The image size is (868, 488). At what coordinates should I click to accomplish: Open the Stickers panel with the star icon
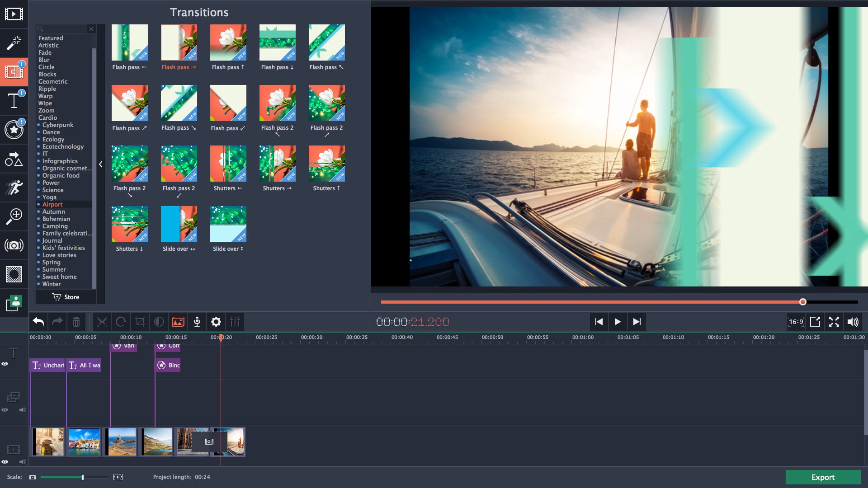[x=14, y=130]
